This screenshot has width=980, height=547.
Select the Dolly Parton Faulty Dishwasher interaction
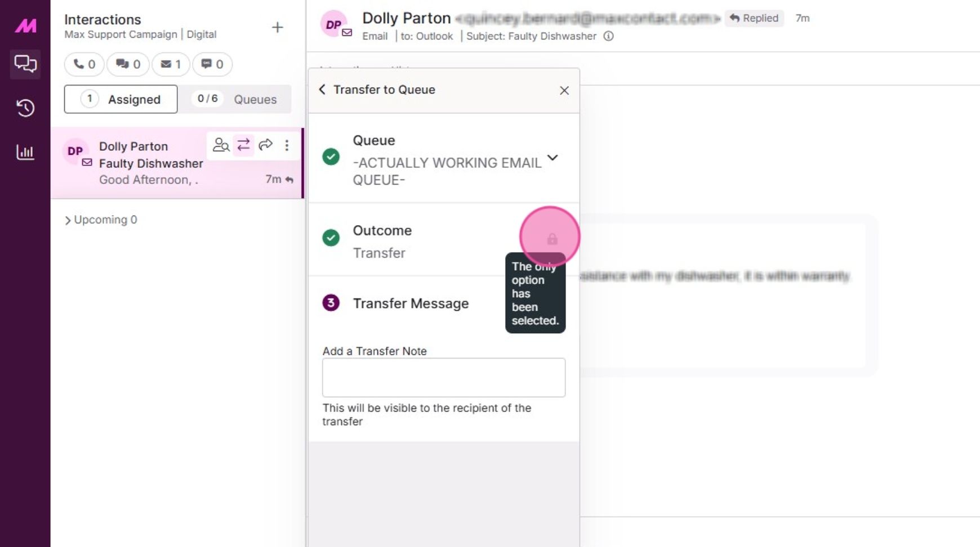(x=177, y=163)
